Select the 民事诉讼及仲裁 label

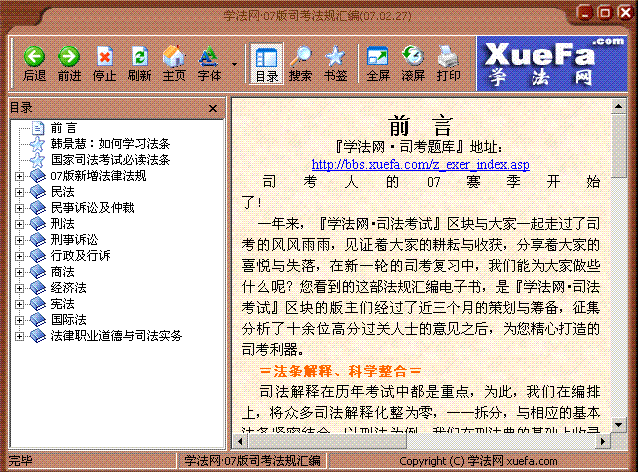pos(92,208)
